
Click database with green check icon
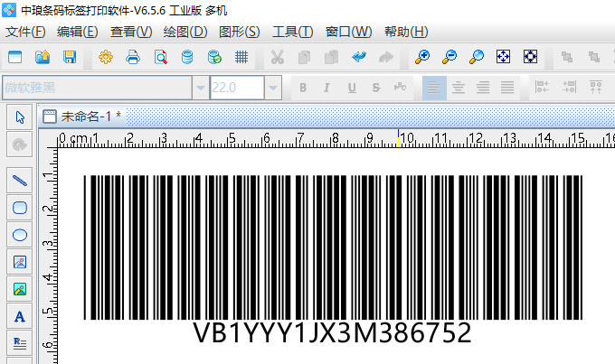(214, 57)
